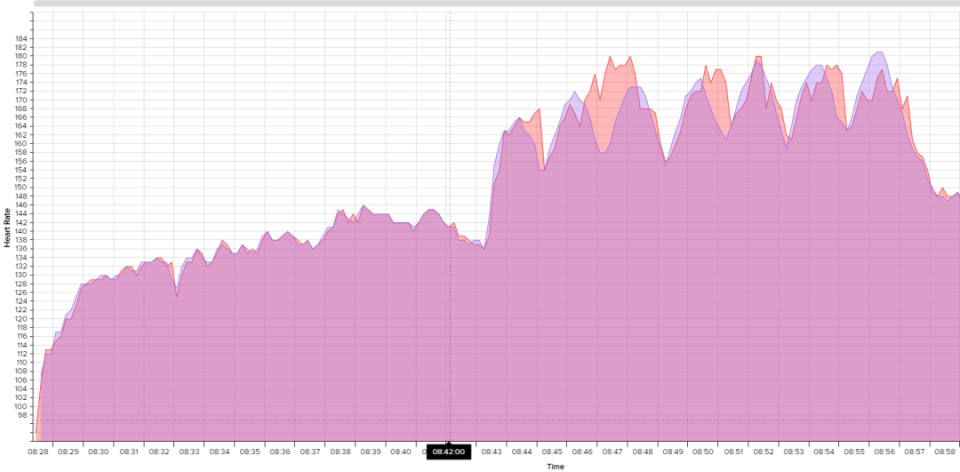The width and height of the screenshot is (960, 472).
Task: Select the 08:52 time label
Action: click(x=764, y=451)
